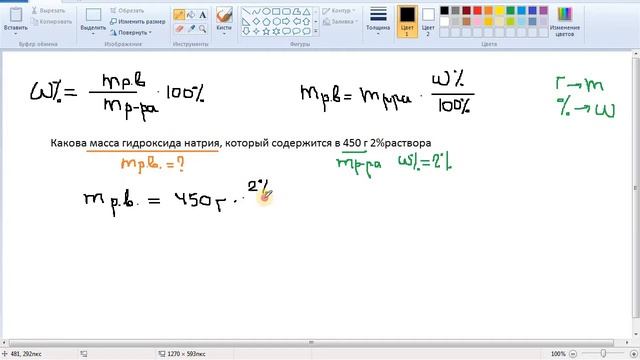Screen dimensions: 640x360
Task: Pick the yellow color swatch
Action: 500,11
